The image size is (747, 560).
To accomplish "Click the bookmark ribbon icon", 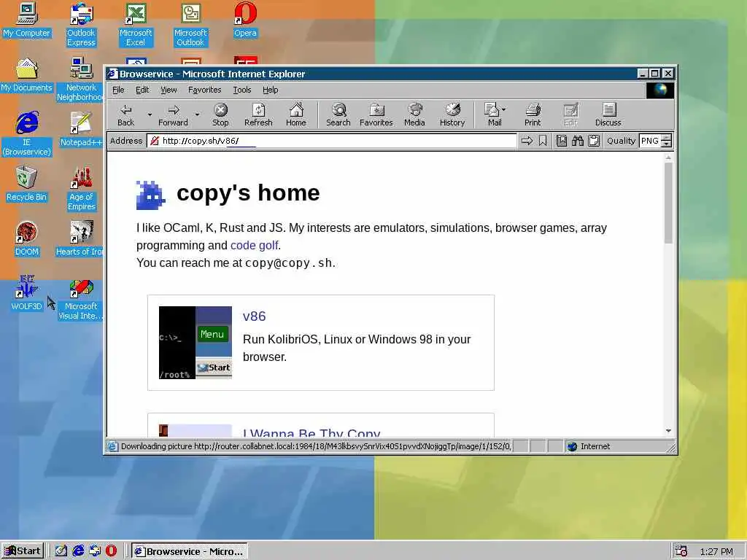I will pos(543,141).
